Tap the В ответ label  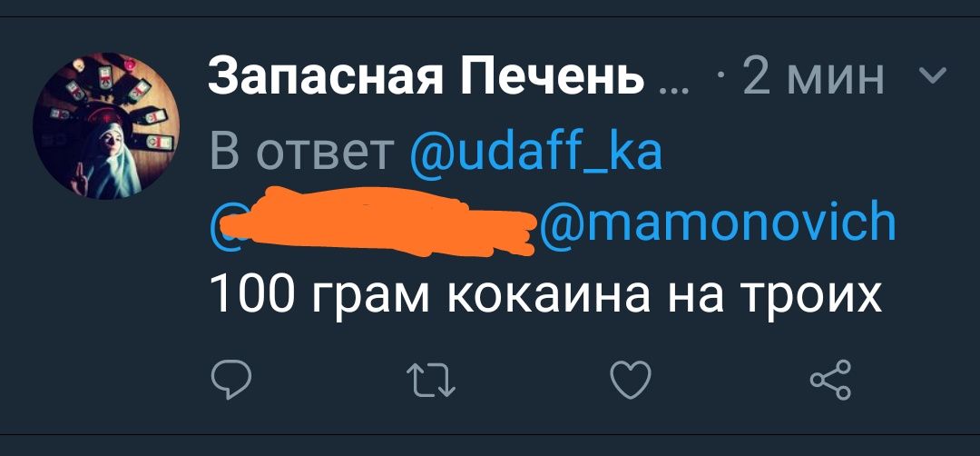(302, 152)
